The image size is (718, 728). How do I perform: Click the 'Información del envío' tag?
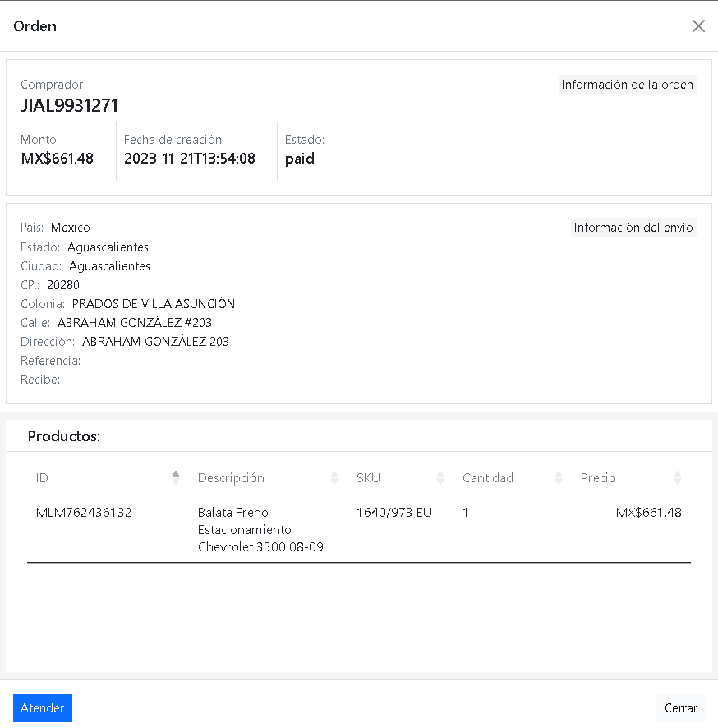click(x=633, y=228)
